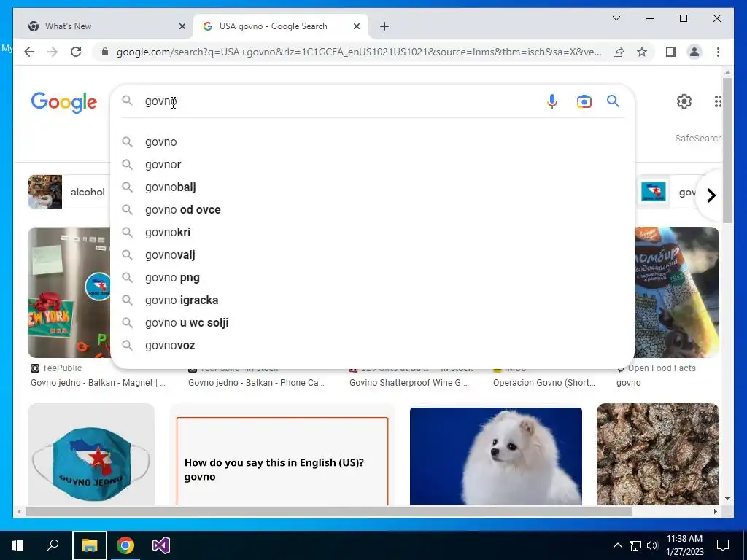Choose the 'govno' suggestion
Viewport: 747px width, 560px height.
point(372,142)
